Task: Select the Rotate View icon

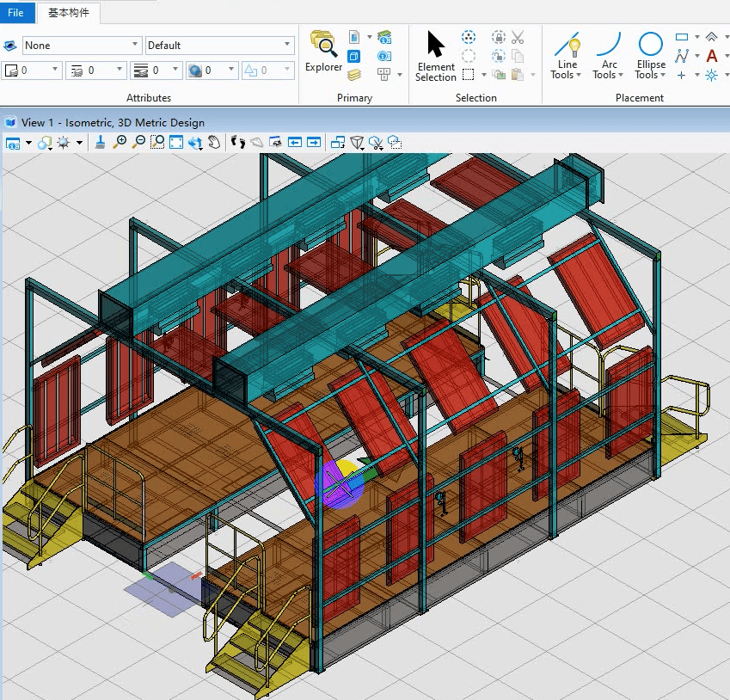Action: coord(195,143)
